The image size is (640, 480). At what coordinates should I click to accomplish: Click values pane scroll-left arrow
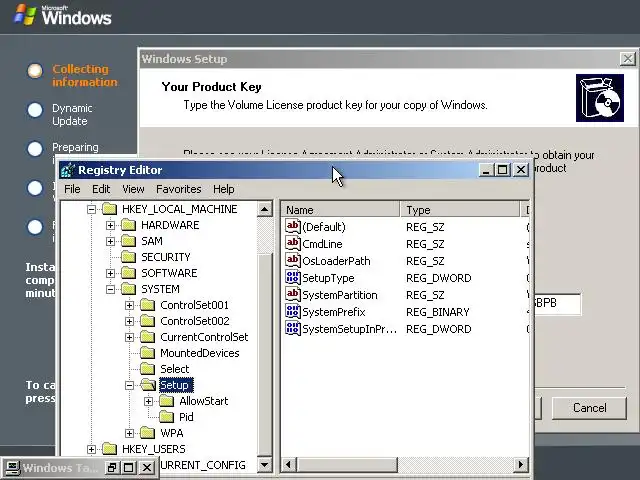(x=289, y=464)
